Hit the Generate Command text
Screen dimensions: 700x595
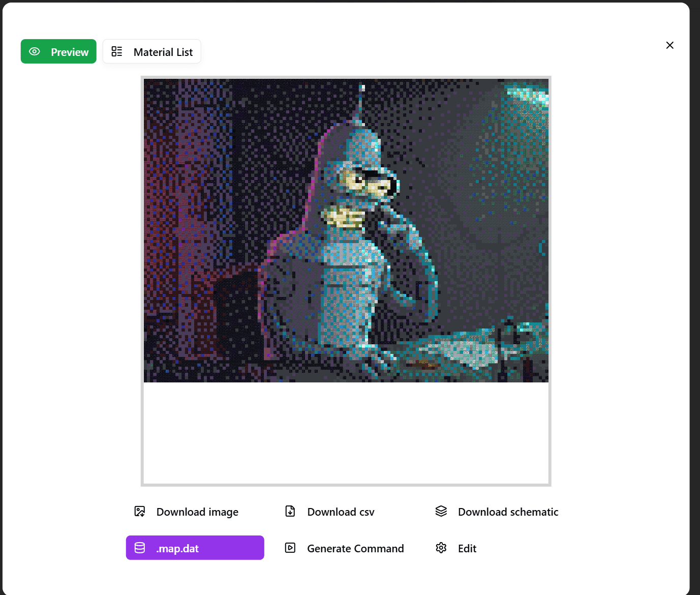pos(355,549)
